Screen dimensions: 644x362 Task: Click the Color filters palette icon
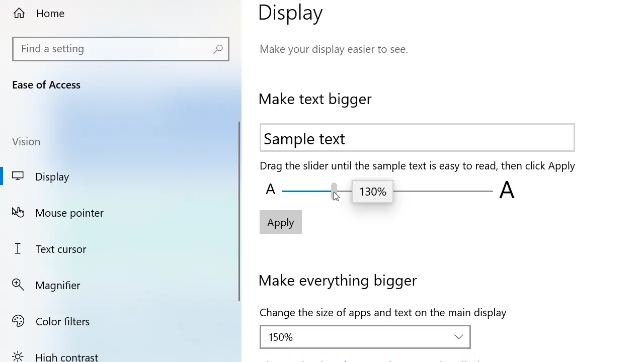click(x=18, y=321)
